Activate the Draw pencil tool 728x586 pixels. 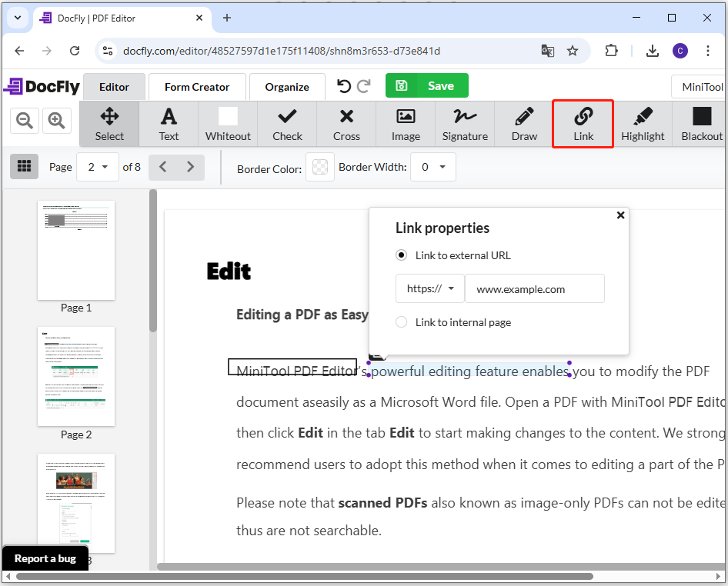(524, 124)
